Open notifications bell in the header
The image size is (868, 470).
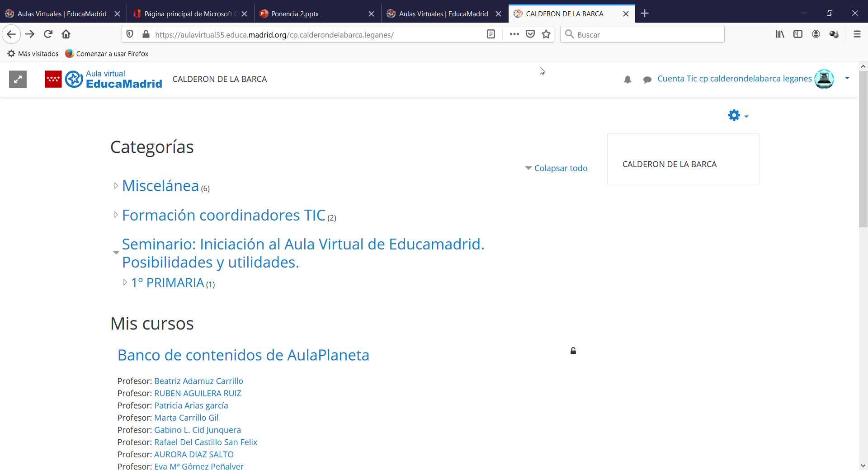[627, 80]
